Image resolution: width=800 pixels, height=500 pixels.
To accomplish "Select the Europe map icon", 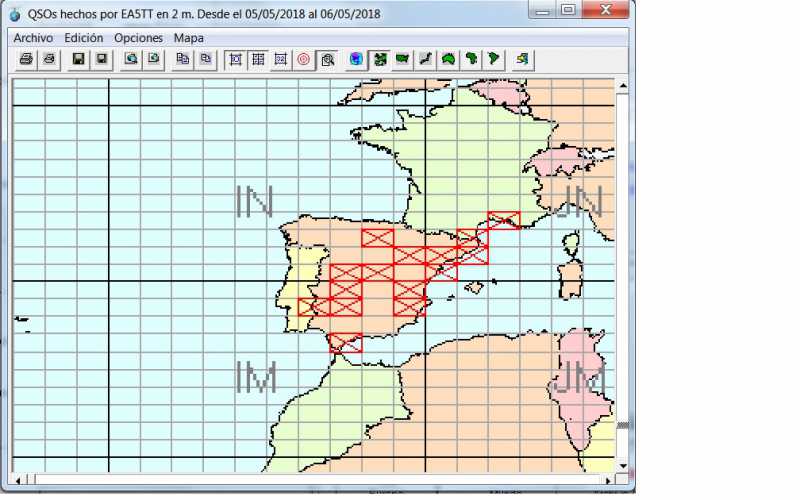I will coord(379,59).
